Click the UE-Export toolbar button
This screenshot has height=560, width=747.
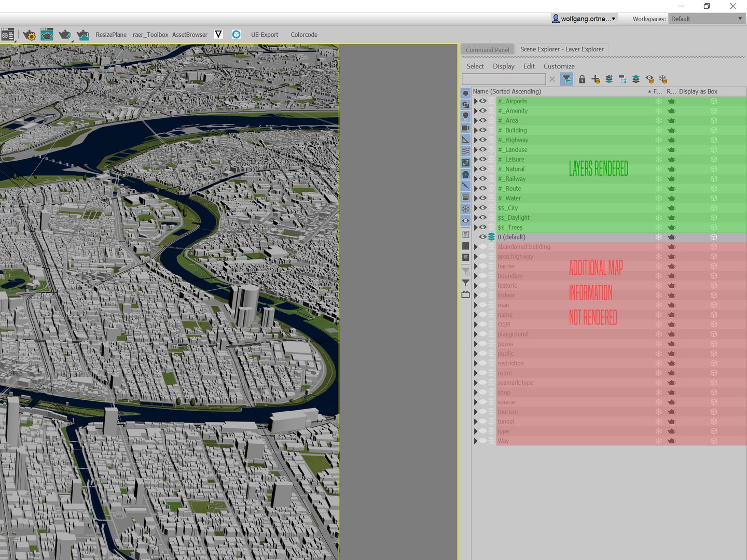(x=265, y=35)
